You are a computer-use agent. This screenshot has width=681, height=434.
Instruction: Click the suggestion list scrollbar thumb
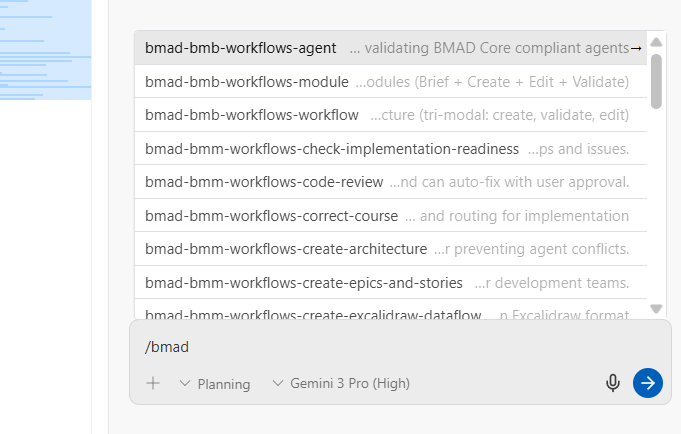tap(656, 80)
